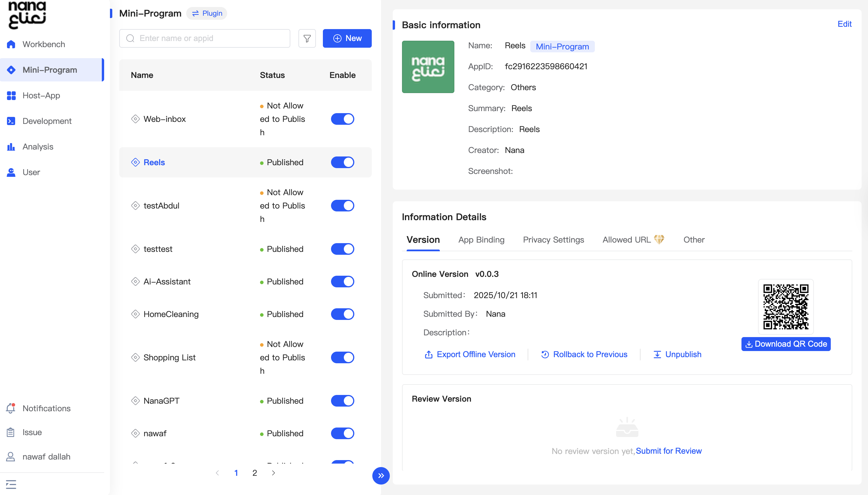The width and height of the screenshot is (868, 495).
Task: Click the Development terminal icon
Action: 11,121
